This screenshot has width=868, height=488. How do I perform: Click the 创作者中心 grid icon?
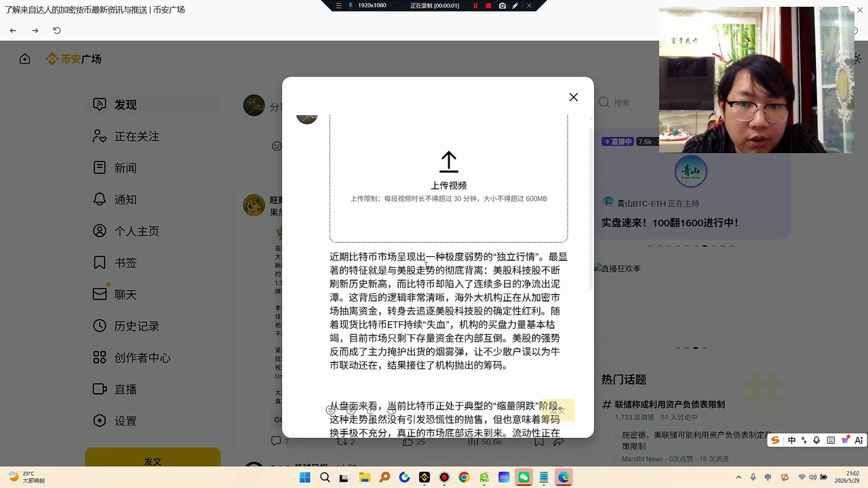100,357
